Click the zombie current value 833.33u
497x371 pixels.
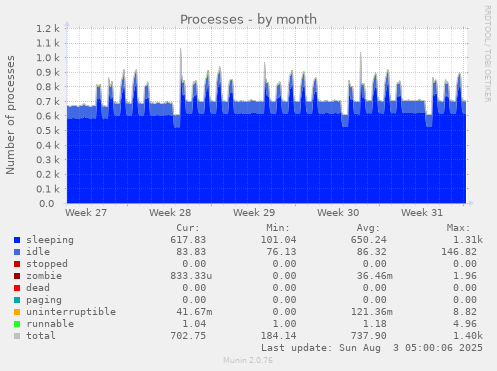191,276
